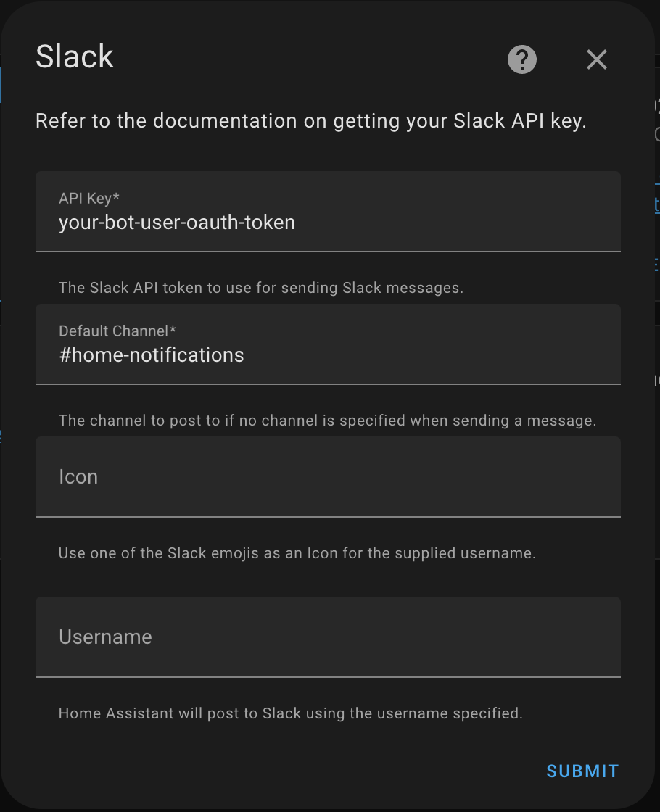This screenshot has height=812, width=660.
Task: Click the 'API Key*' floating label
Action: 89,198
